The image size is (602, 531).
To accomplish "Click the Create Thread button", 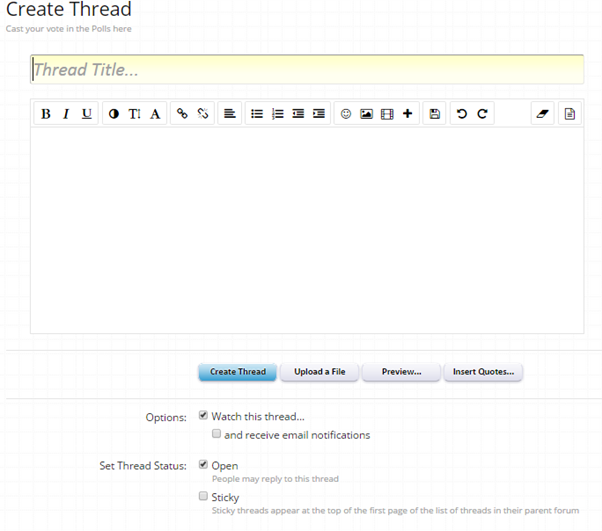I will coord(238,372).
